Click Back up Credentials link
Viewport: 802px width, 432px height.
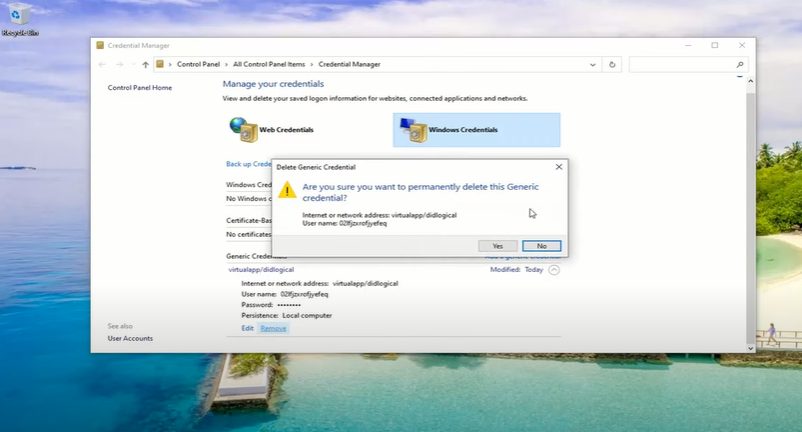249,164
